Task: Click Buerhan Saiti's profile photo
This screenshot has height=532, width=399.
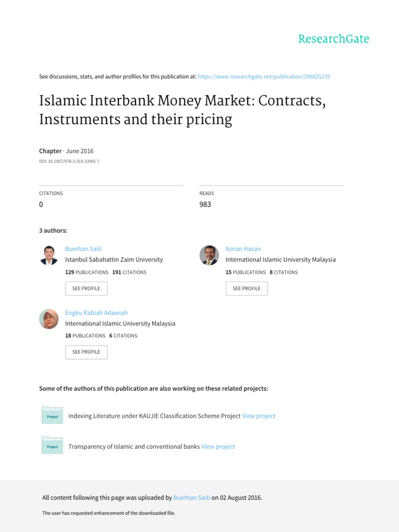Action: pyautogui.click(x=49, y=255)
